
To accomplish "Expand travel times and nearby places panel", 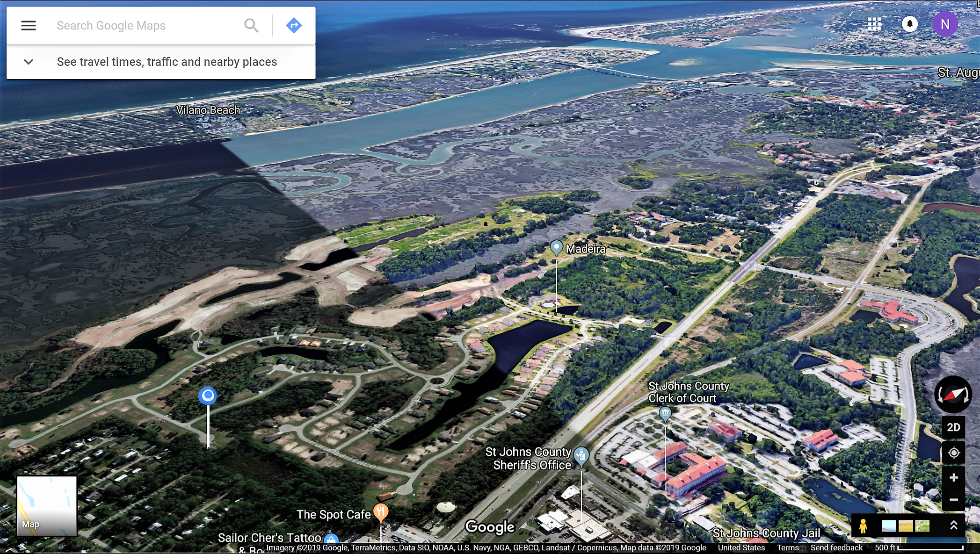I will [29, 62].
